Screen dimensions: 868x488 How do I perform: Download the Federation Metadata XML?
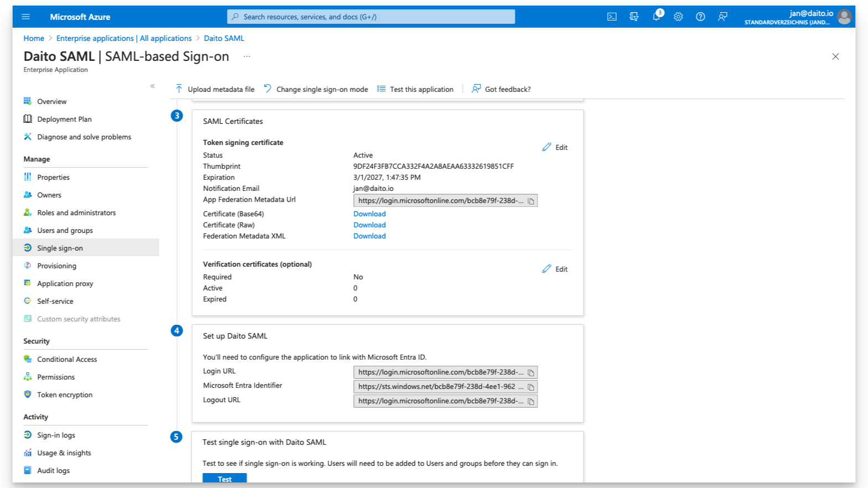369,236
